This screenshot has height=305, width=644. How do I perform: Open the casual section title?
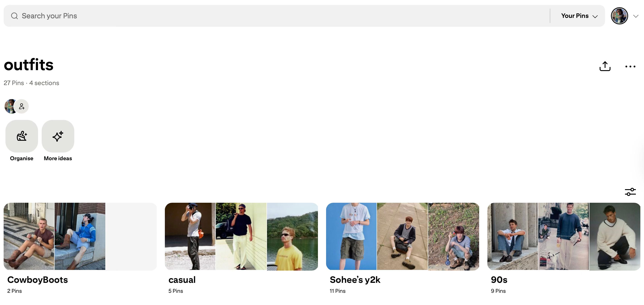(x=182, y=280)
